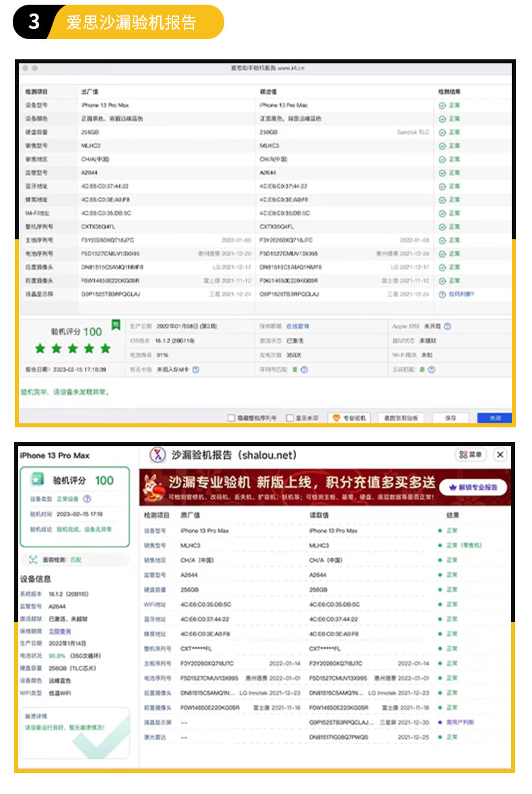
Task: Click the 设备信息 heading in 沙漏 sidebar
Action: click(x=36, y=579)
